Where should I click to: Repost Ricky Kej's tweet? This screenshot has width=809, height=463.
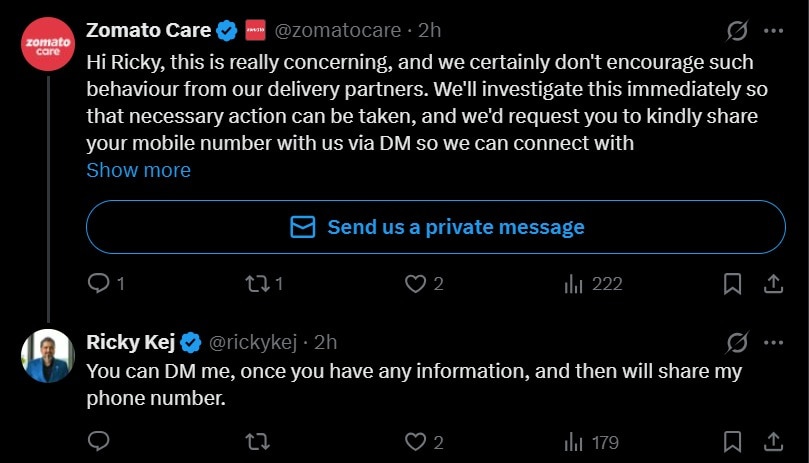(x=257, y=441)
